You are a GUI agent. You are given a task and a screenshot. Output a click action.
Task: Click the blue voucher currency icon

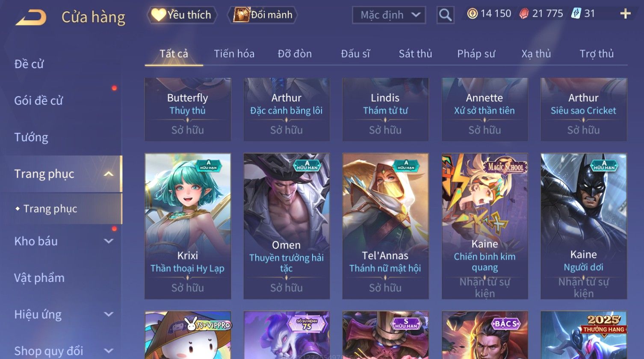(x=576, y=14)
